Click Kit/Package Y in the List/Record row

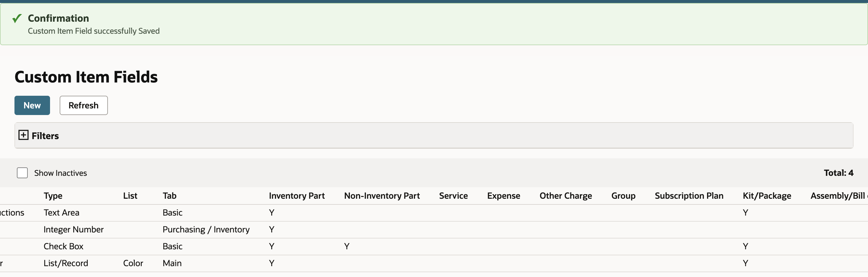[x=745, y=263]
